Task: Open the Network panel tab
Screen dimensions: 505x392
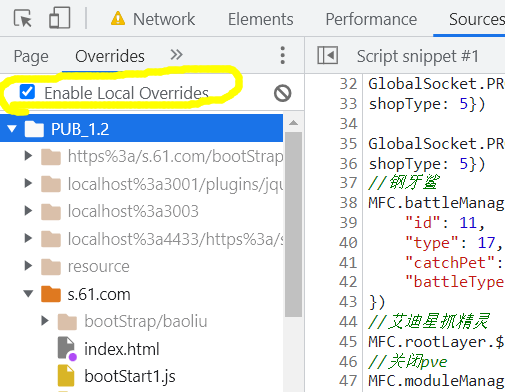Action: coord(164,19)
